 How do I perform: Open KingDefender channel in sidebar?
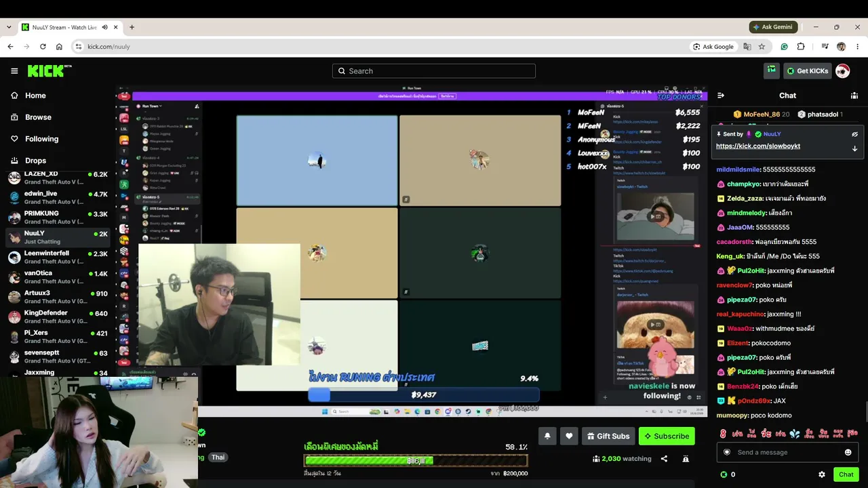tap(58, 317)
